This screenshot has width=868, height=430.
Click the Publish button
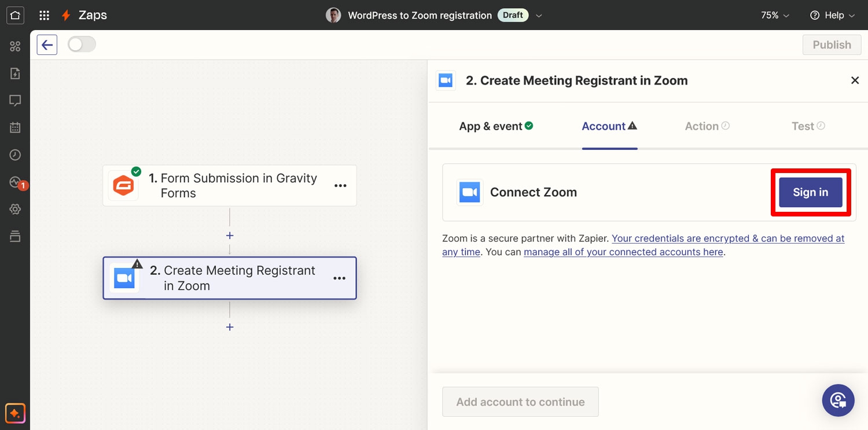tap(832, 45)
